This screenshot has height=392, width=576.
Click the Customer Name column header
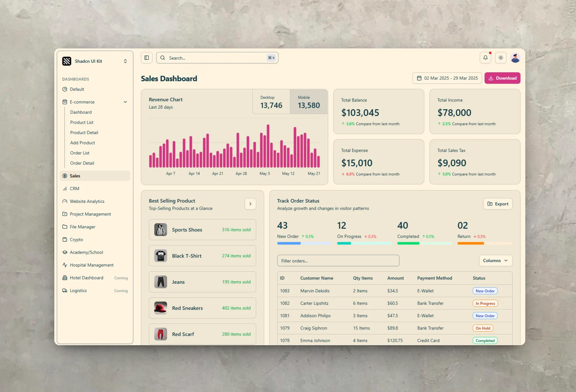317,278
